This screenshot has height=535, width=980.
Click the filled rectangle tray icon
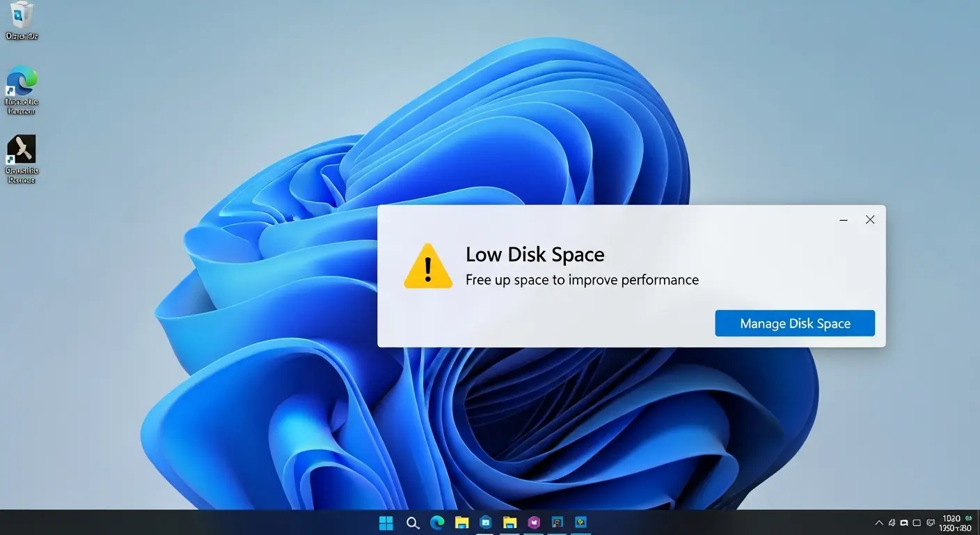(904, 523)
